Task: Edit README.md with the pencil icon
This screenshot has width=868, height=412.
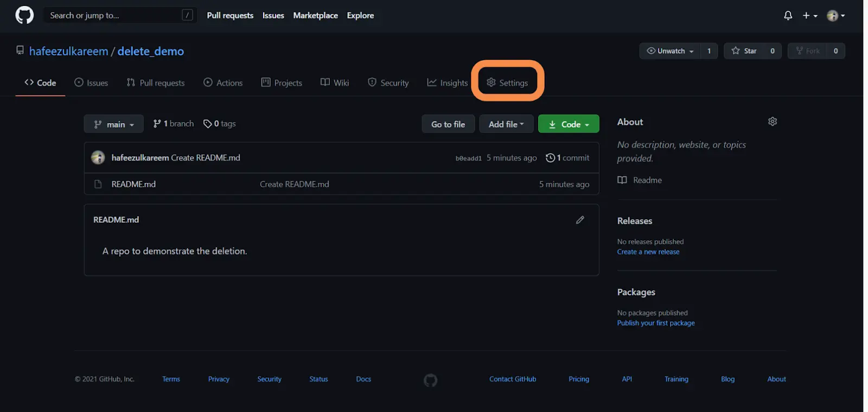Action: point(580,220)
